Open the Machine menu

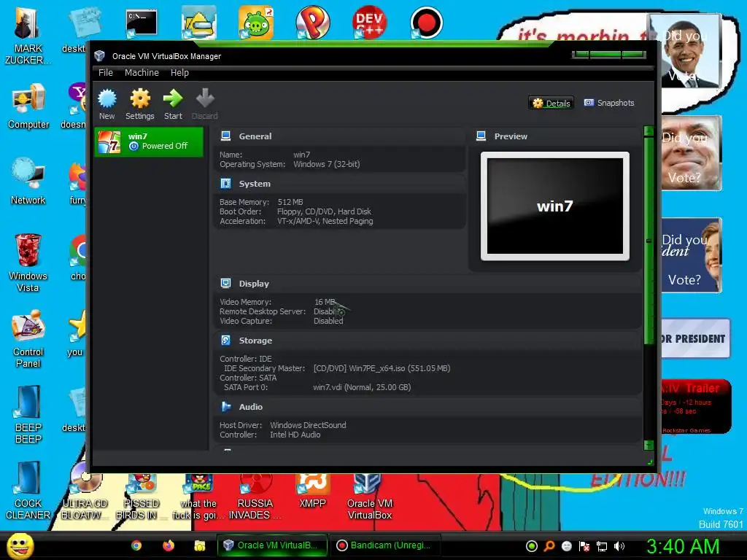point(142,72)
